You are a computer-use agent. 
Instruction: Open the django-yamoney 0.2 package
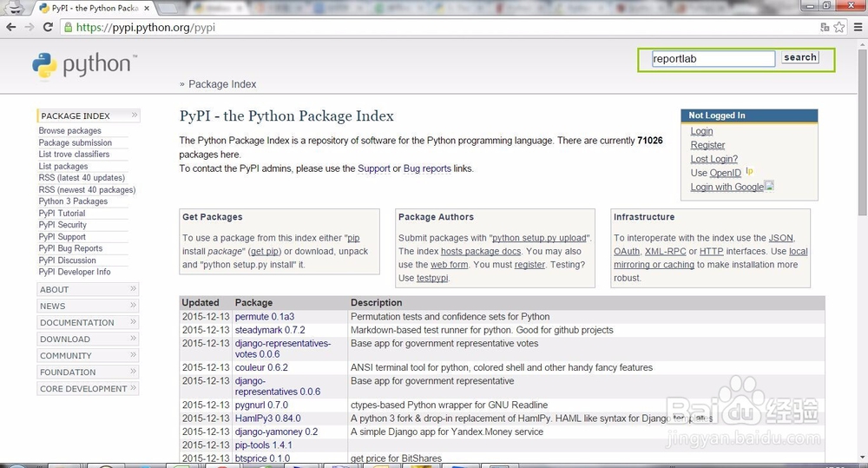276,432
